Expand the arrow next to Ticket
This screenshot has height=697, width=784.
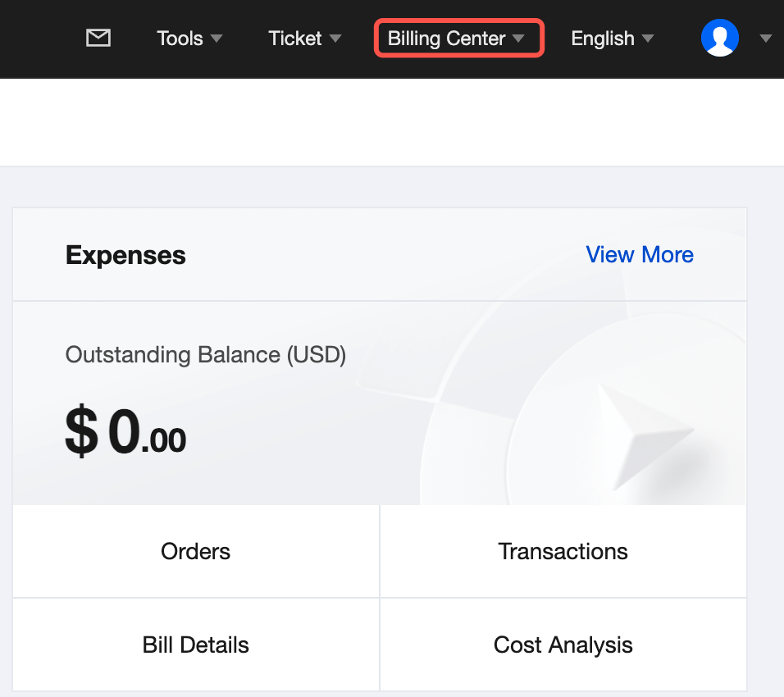click(x=335, y=39)
